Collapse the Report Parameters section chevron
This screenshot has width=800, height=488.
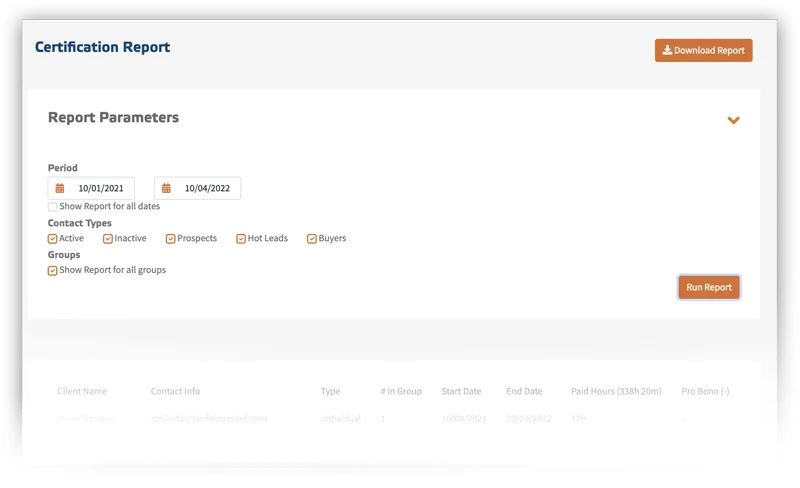[x=733, y=120]
